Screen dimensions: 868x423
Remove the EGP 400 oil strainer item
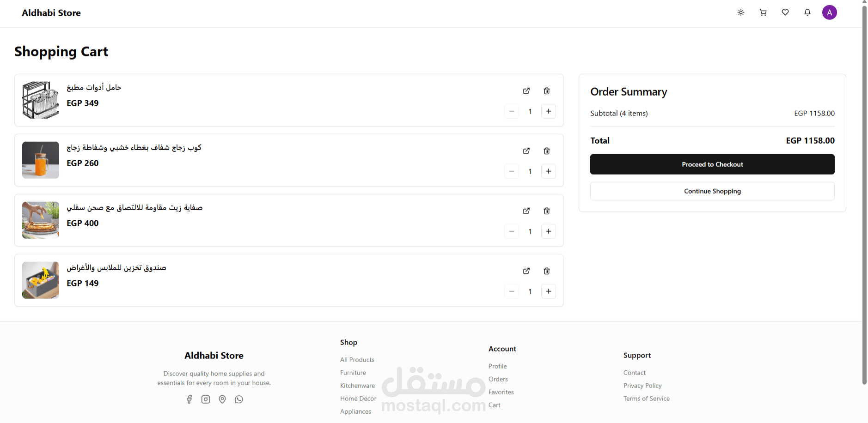point(547,211)
